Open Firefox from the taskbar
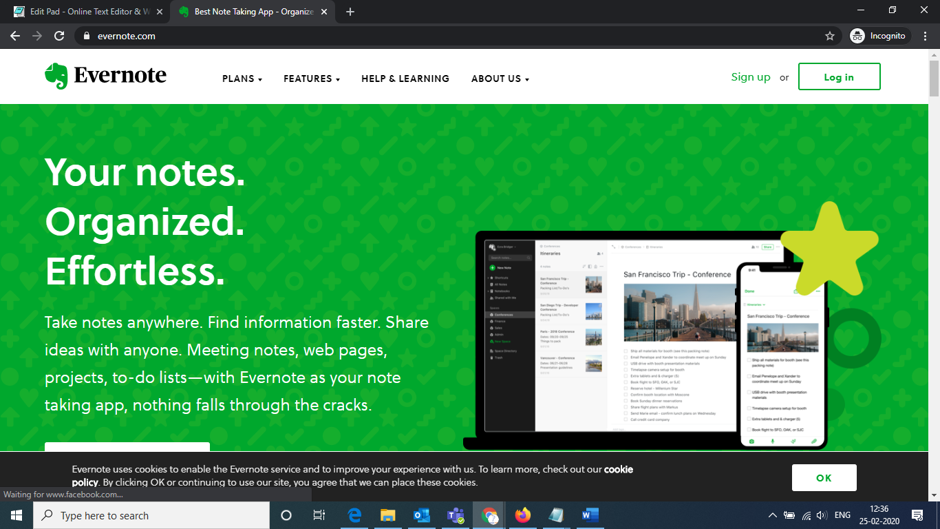 point(523,515)
